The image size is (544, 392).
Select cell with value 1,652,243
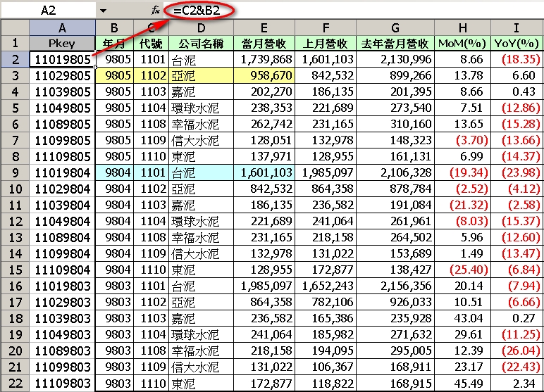click(x=326, y=286)
